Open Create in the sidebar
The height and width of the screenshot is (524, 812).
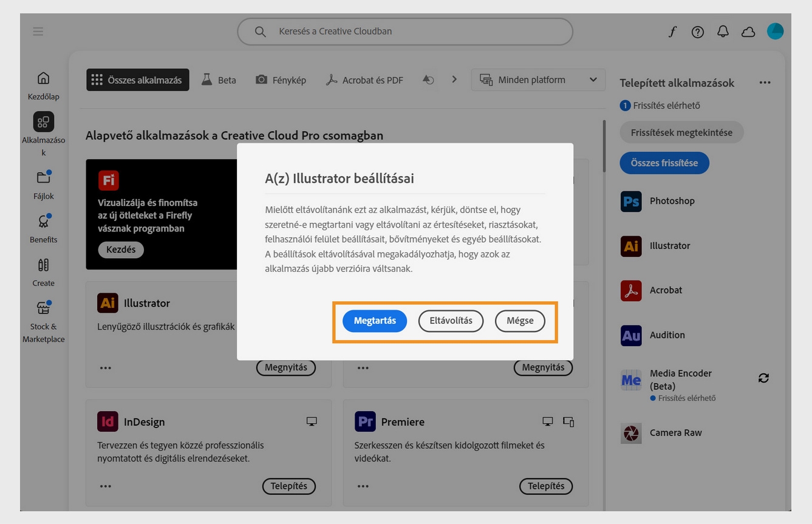click(44, 265)
